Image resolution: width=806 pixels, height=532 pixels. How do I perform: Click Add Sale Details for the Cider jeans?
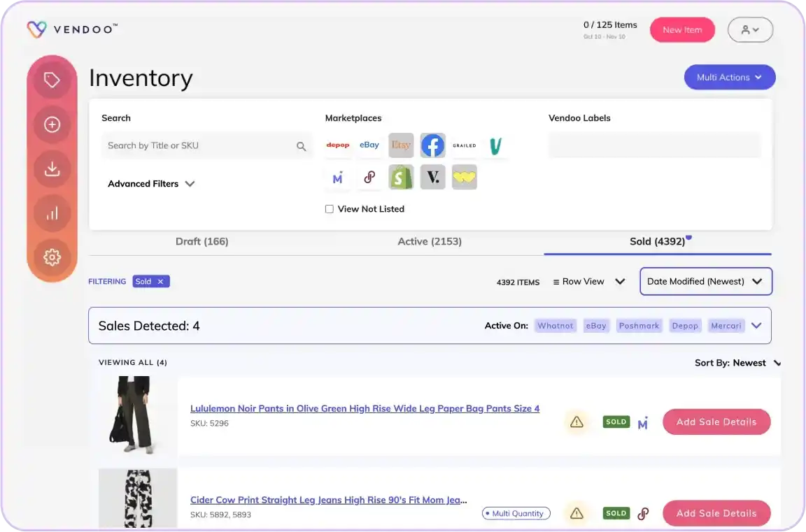tap(716, 512)
